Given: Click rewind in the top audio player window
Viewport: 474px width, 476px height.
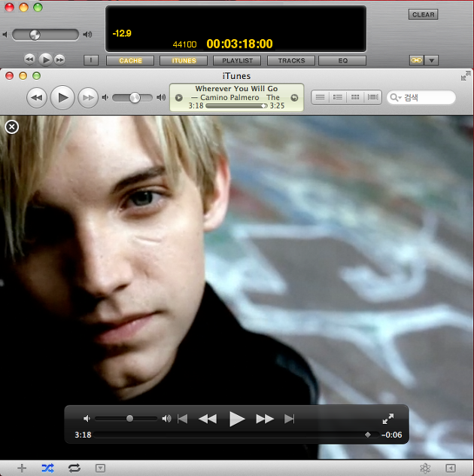Looking at the screenshot, I should click(x=29, y=59).
